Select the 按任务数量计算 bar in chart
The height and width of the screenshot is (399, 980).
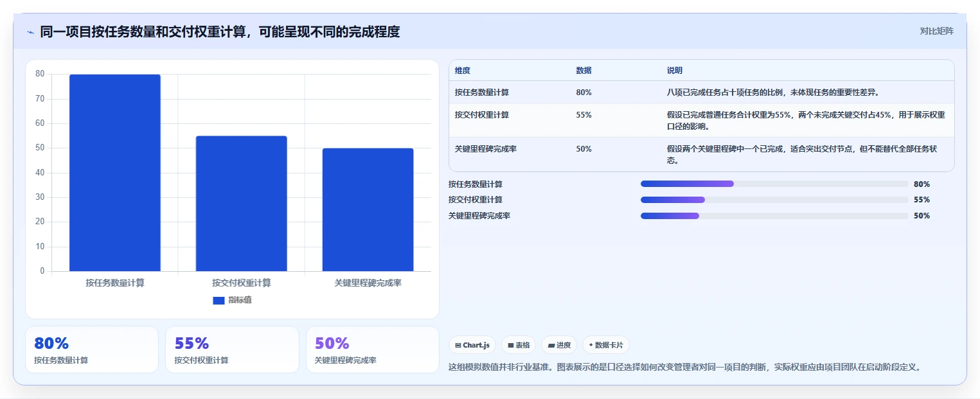[x=115, y=173]
